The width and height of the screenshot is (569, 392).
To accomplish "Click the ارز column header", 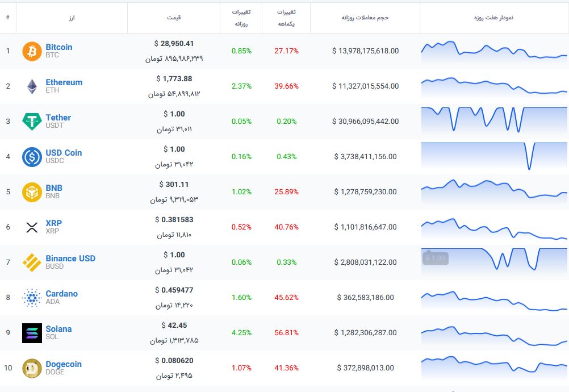I will tap(72, 18).
